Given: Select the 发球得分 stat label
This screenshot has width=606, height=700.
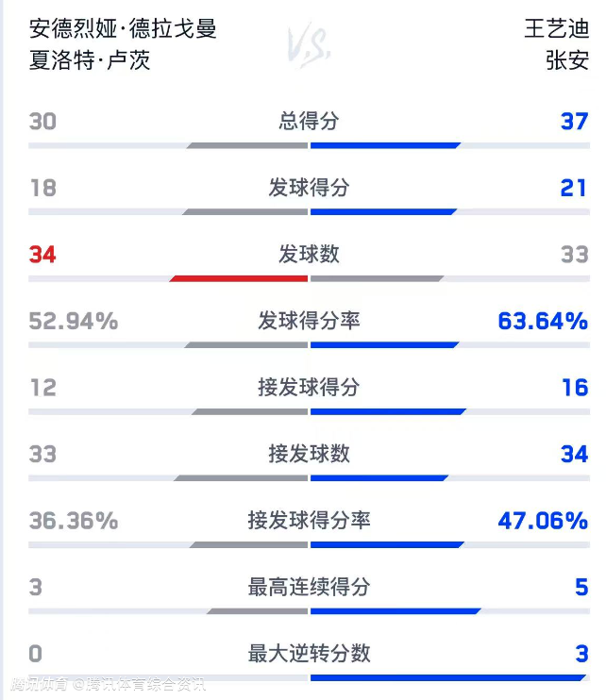Looking at the screenshot, I should click(309, 188).
